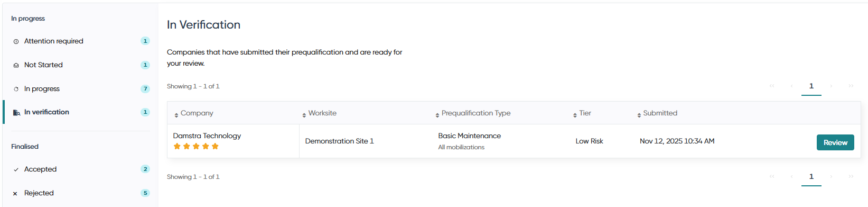Select page 1 in top pagination

(811, 86)
